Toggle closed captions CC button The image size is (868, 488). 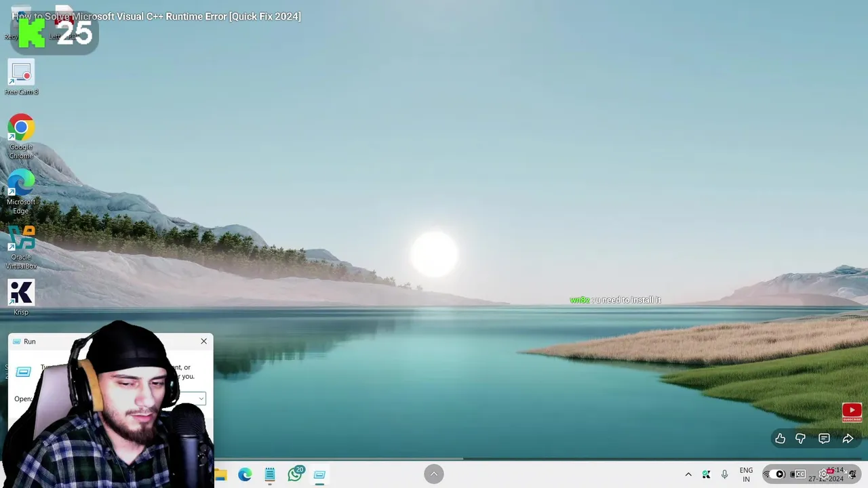pos(800,474)
